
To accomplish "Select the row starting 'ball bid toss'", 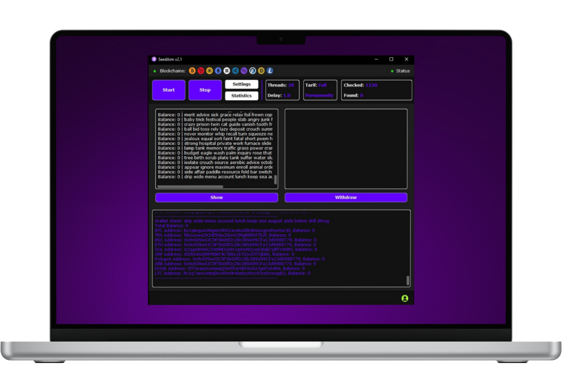I will pos(215,129).
